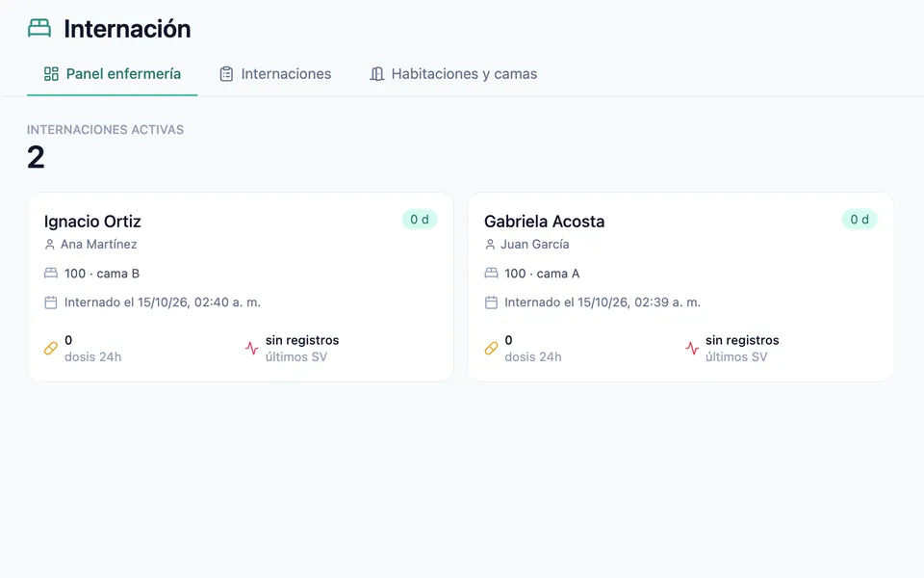Click the text 100 · cama A
This screenshot has width=924, height=578.
pos(542,274)
